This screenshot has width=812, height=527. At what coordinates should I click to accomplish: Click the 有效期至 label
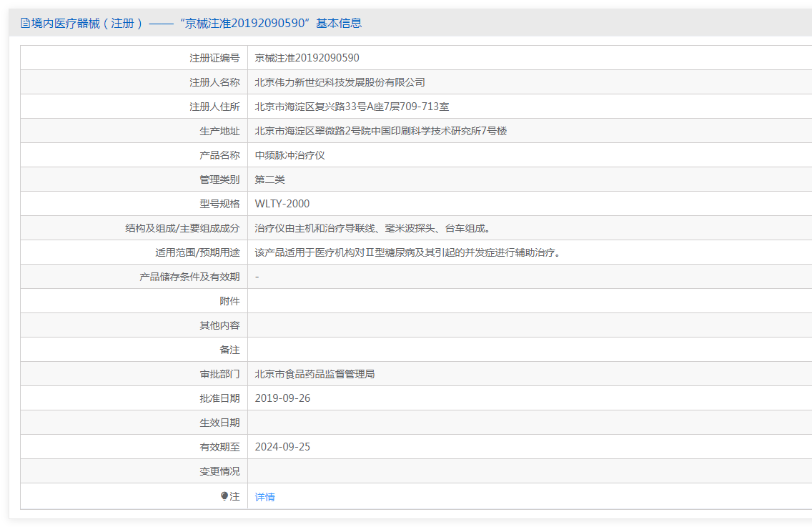pyautogui.click(x=219, y=447)
